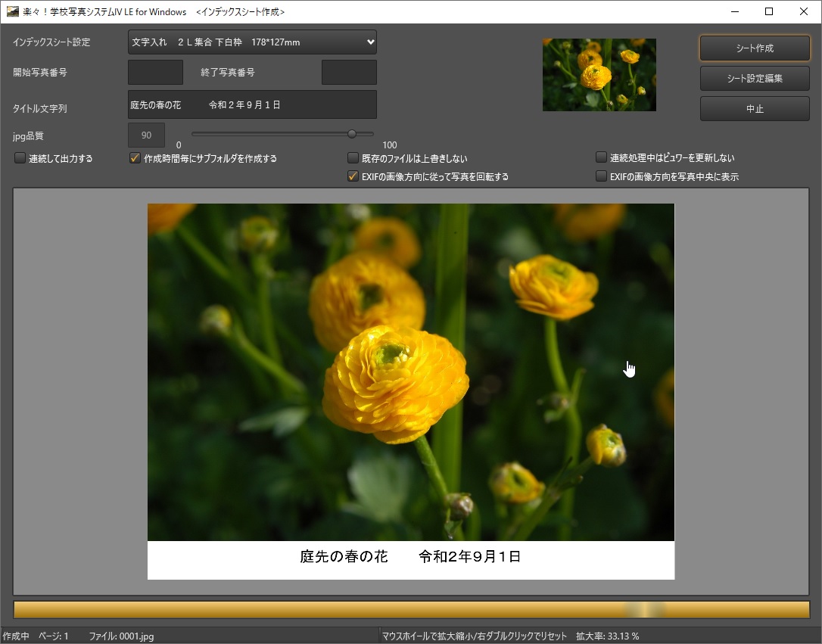Minimize the application window
This screenshot has height=644, width=822.
click(x=735, y=11)
